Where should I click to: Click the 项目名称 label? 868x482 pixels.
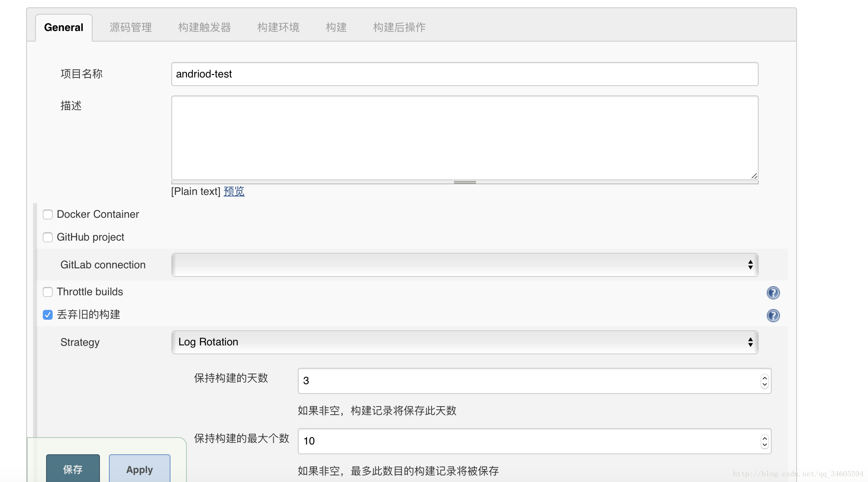pyautogui.click(x=82, y=74)
